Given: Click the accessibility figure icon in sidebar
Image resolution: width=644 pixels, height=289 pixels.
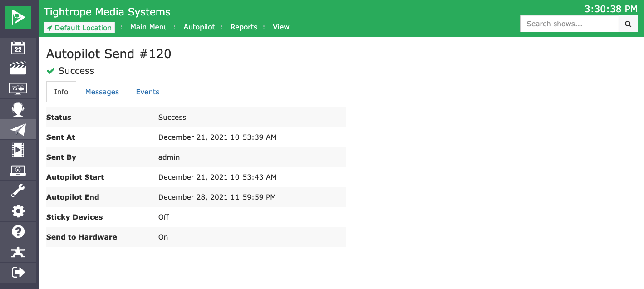Looking at the screenshot, I should 18,252.
